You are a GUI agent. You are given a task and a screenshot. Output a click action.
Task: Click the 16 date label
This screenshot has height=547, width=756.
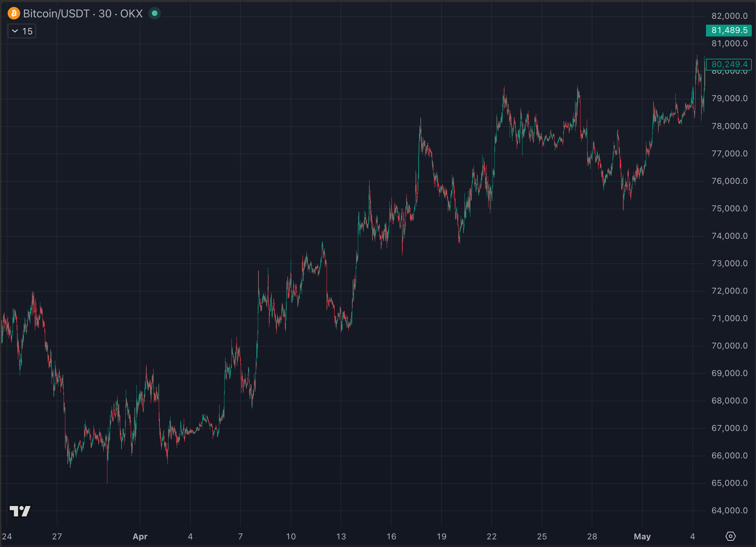click(x=391, y=537)
